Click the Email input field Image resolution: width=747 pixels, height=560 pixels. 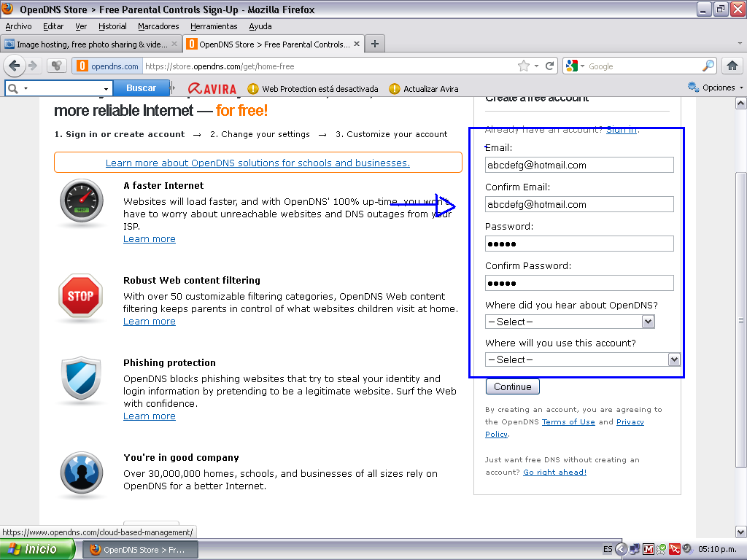[579, 165]
